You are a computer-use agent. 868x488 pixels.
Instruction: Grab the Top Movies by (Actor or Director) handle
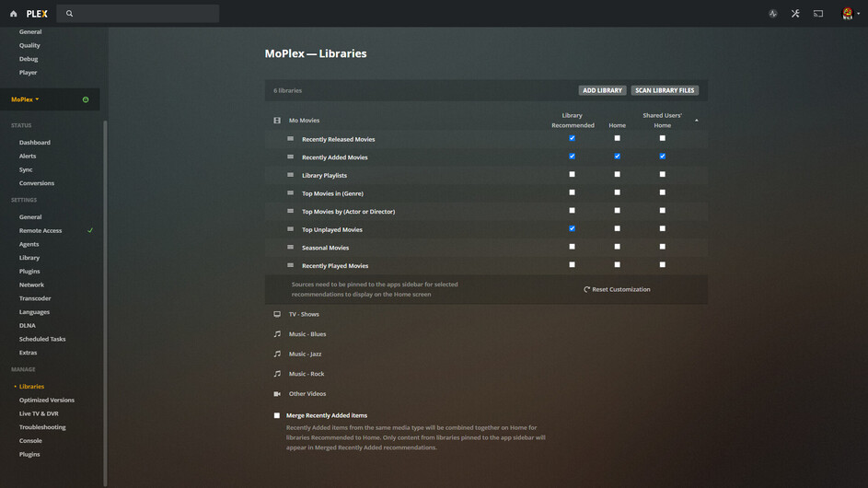click(x=290, y=211)
